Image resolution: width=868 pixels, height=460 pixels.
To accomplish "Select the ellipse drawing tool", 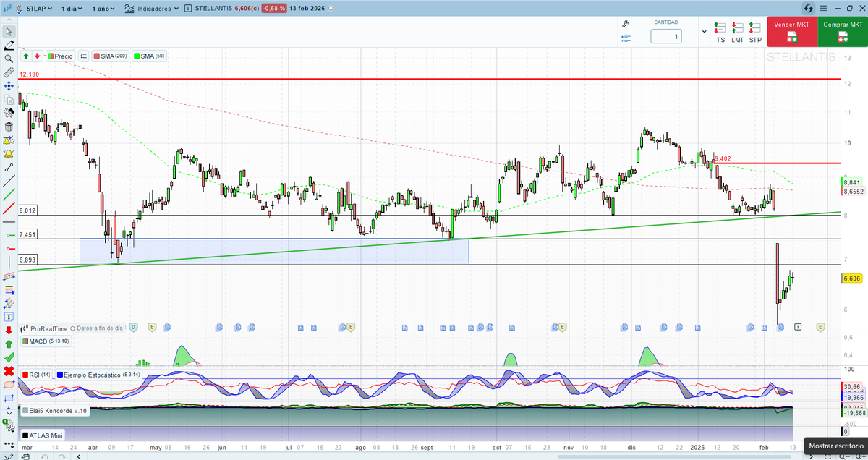I will click(x=9, y=385).
